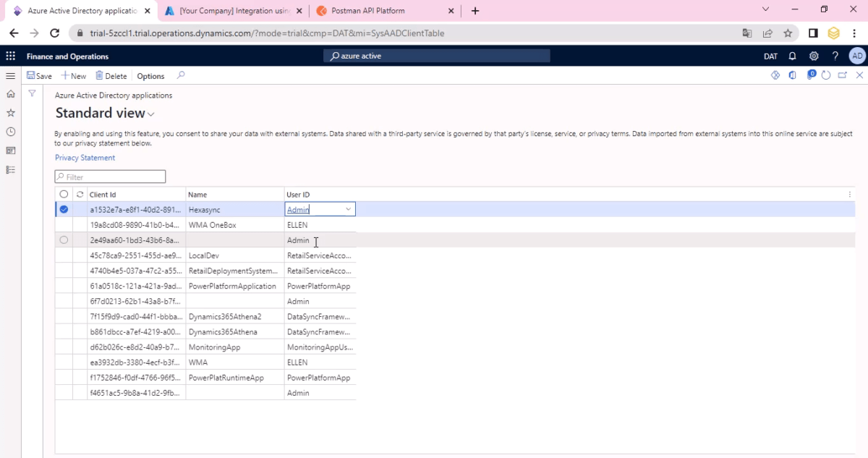Open Chrome three-dot menu

coord(854,33)
